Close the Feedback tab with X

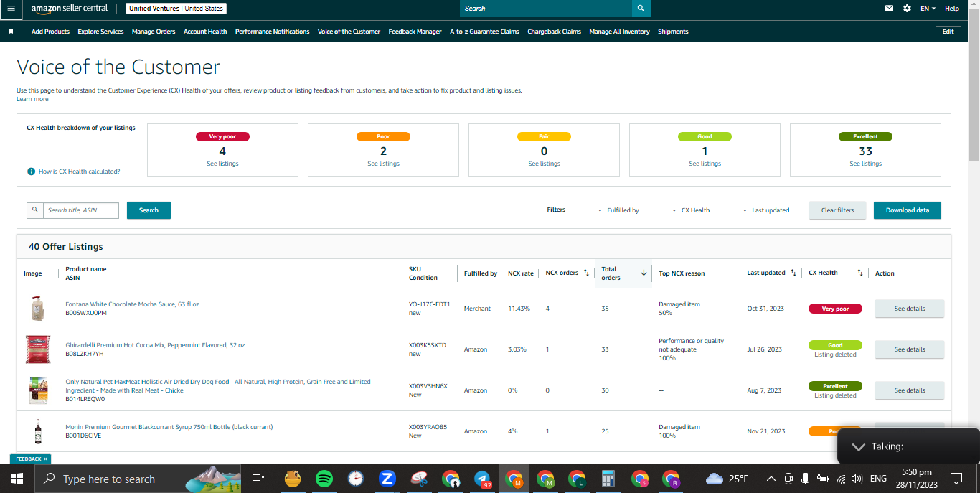click(x=45, y=459)
